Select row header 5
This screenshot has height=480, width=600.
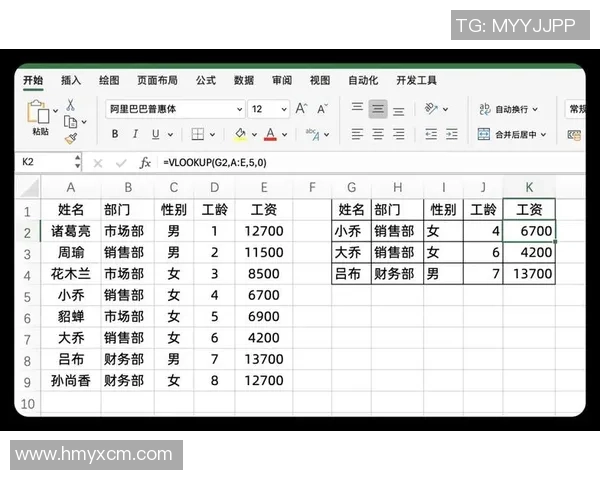point(27,297)
